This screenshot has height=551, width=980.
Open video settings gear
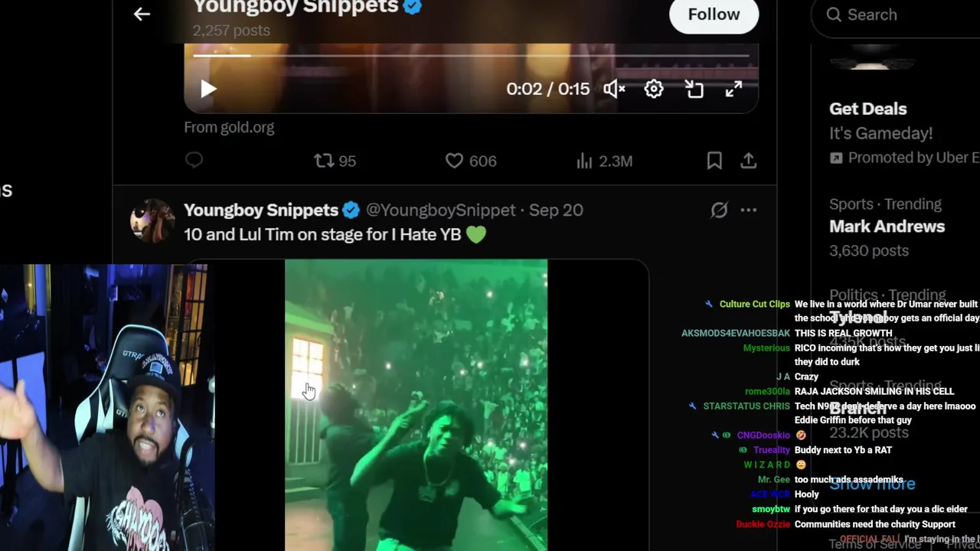click(654, 89)
